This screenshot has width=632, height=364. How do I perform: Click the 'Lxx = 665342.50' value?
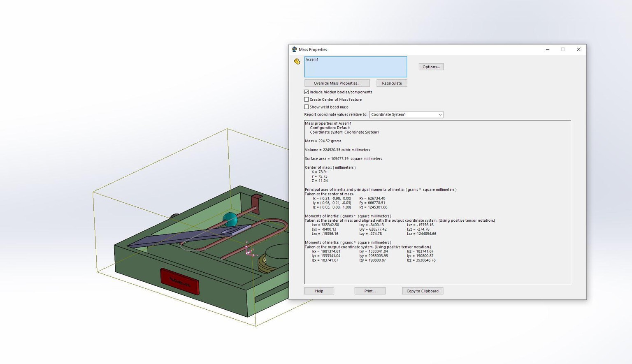tap(325, 225)
